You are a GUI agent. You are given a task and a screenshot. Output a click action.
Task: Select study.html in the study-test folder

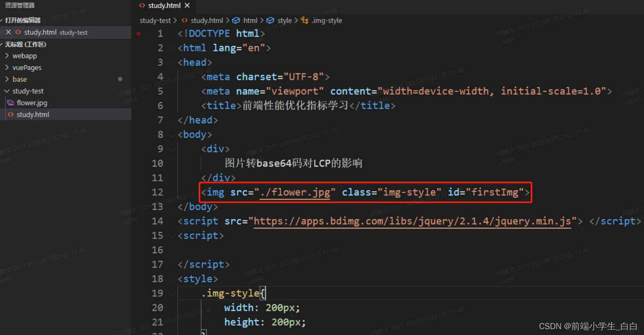[x=66, y=114]
